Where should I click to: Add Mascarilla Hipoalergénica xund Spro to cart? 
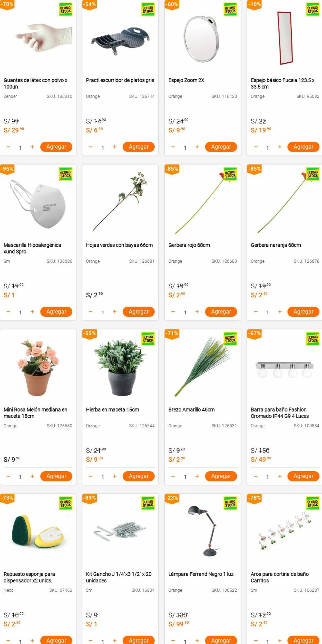click(56, 312)
